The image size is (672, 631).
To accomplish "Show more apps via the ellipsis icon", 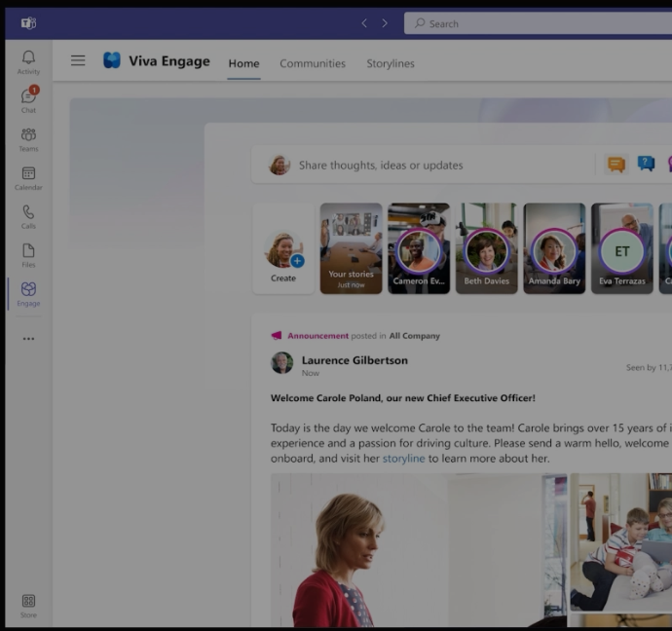I will [28, 339].
